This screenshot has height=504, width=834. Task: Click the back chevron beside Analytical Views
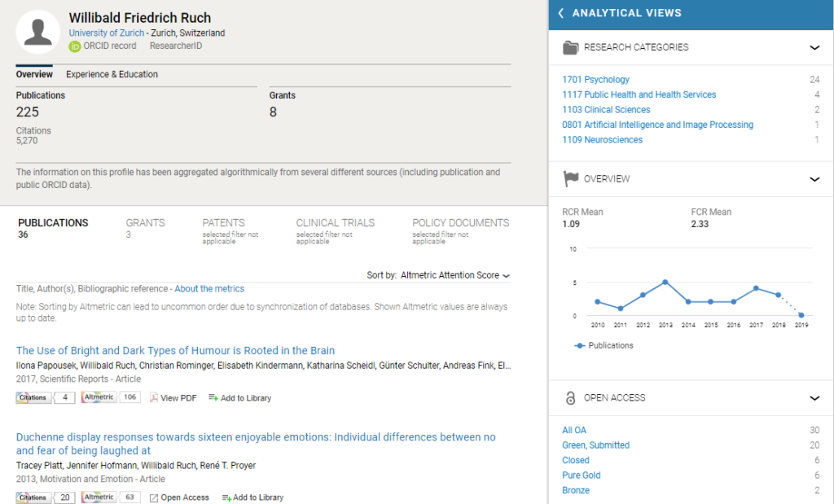tap(560, 13)
